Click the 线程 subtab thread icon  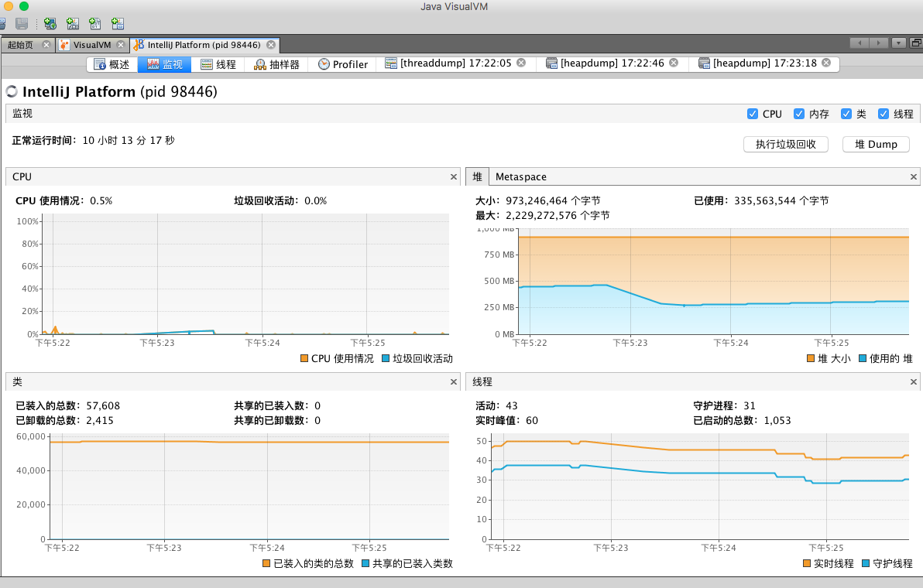[207, 64]
